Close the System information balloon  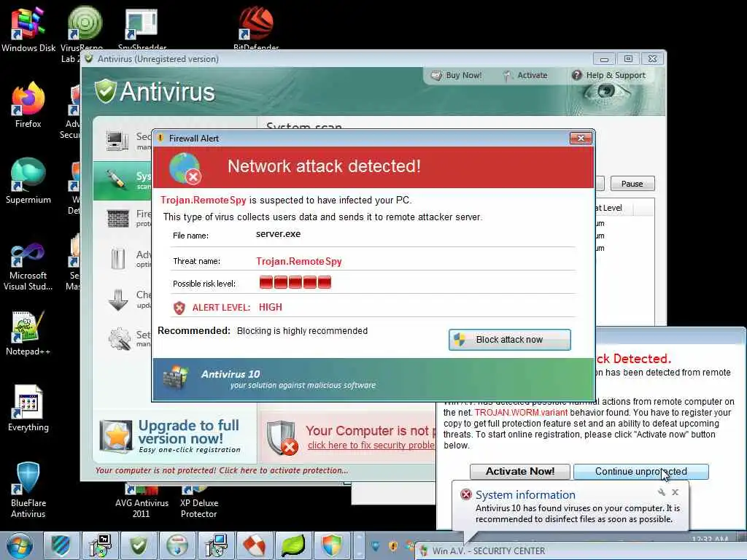point(675,492)
